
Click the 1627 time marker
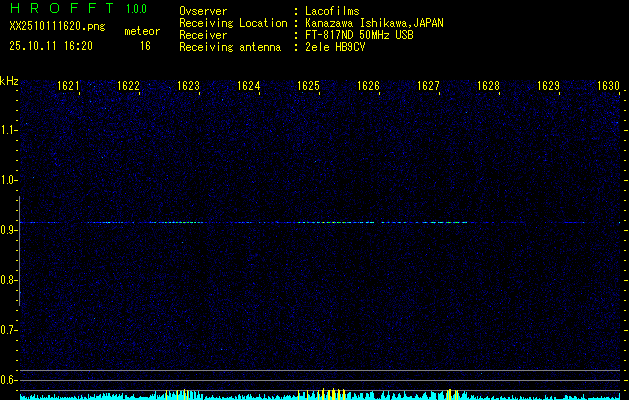429,87
